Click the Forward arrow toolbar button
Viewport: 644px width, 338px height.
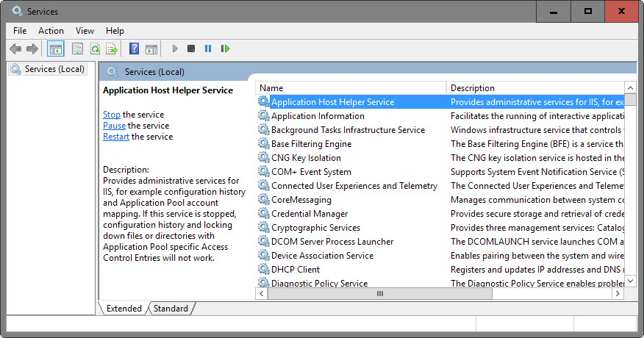(x=32, y=49)
